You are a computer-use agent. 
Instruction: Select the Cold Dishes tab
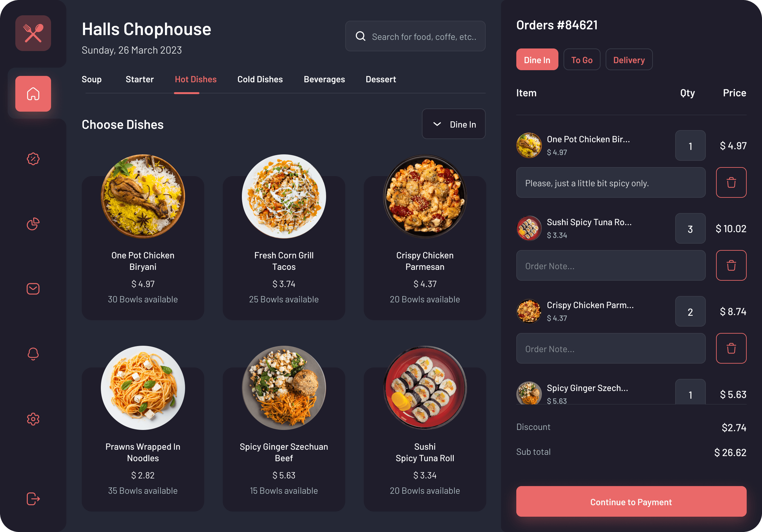pos(261,79)
